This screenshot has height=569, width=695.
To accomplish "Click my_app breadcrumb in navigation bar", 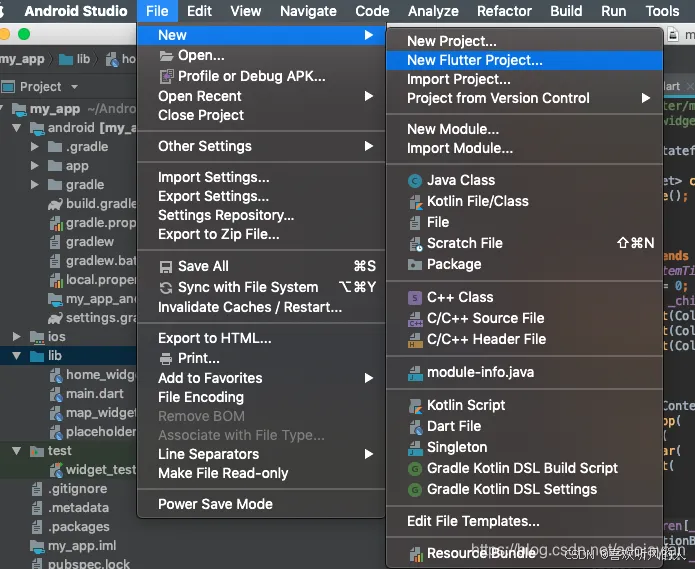I will 22,59.
